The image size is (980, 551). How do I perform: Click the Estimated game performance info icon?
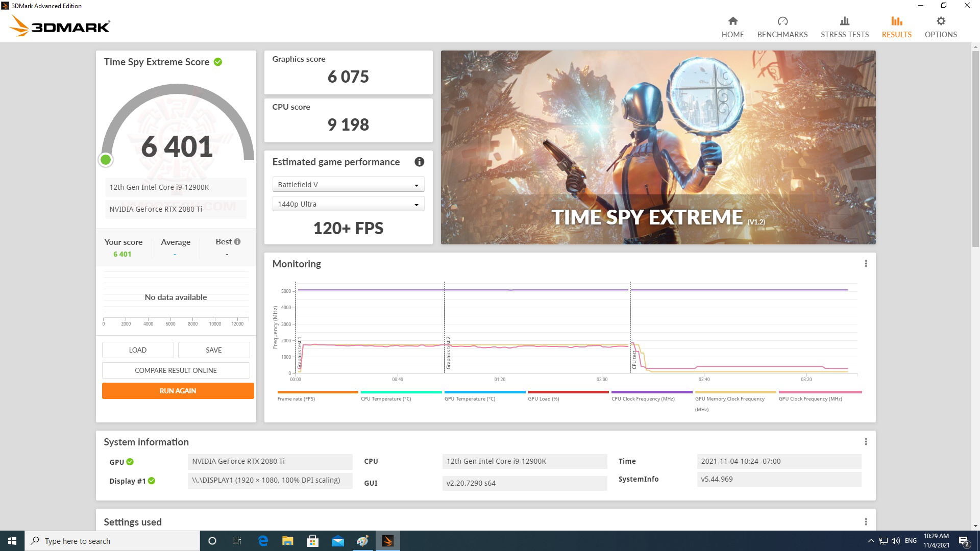(419, 162)
